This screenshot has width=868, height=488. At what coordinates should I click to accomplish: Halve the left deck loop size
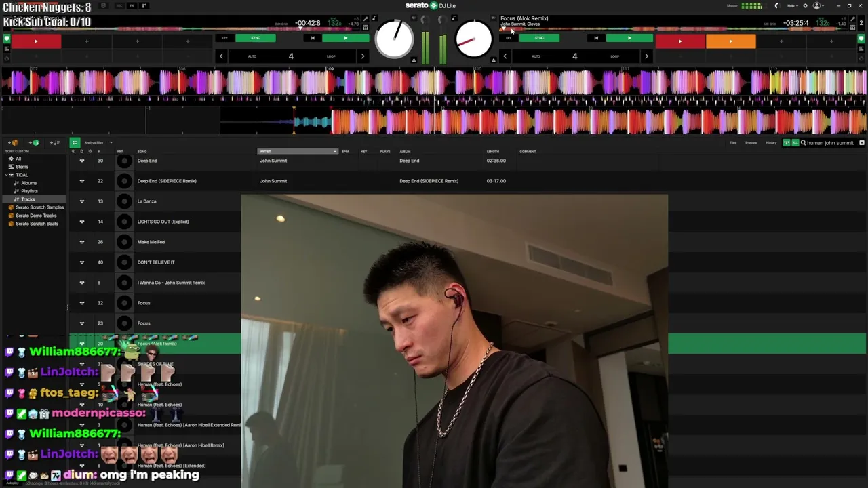(221, 56)
